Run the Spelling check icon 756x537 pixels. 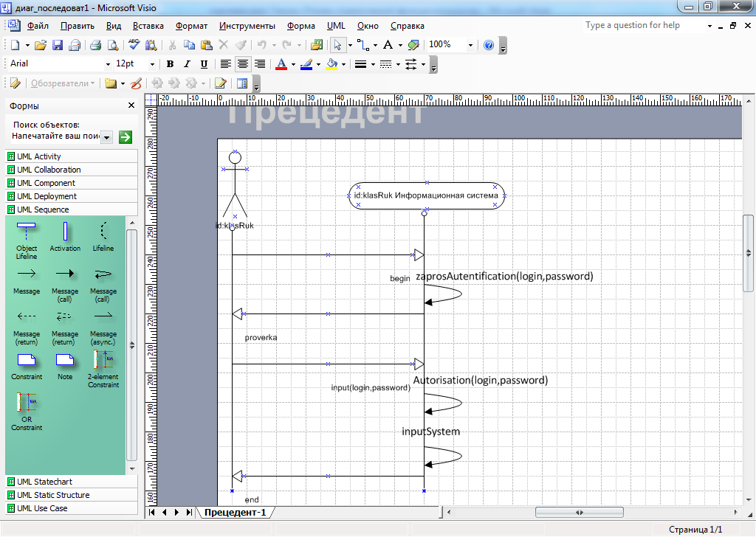[134, 45]
